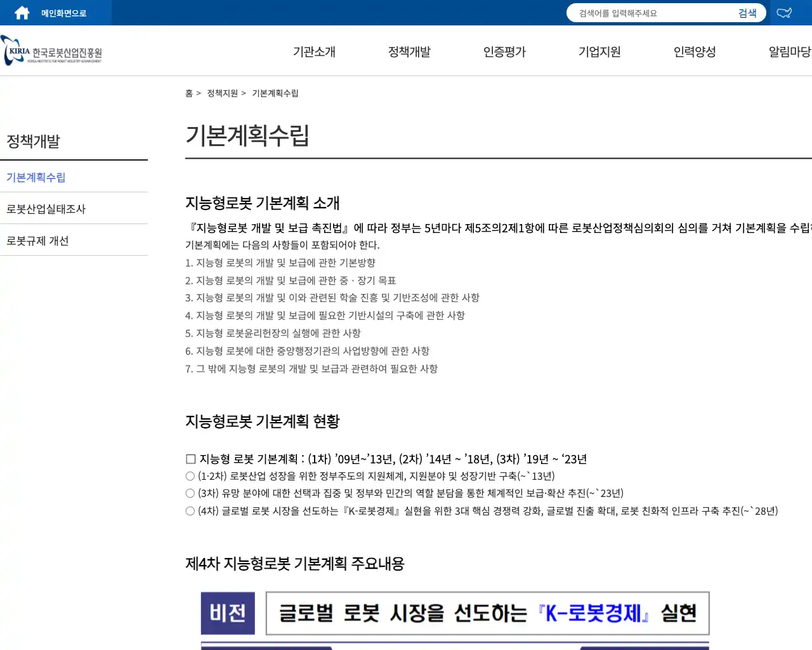Check the box beside 지능형 로봇 기본계획
The height and width of the screenshot is (650, 812).
[x=190, y=458]
